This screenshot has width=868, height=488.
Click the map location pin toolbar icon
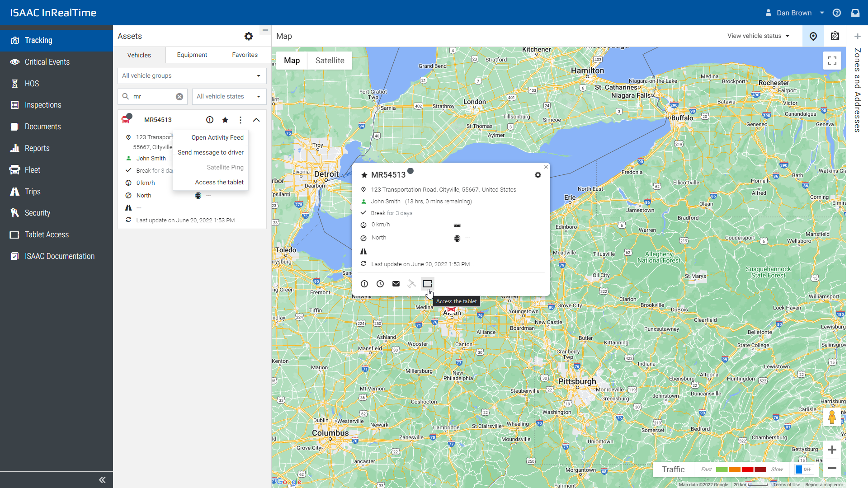[813, 36]
